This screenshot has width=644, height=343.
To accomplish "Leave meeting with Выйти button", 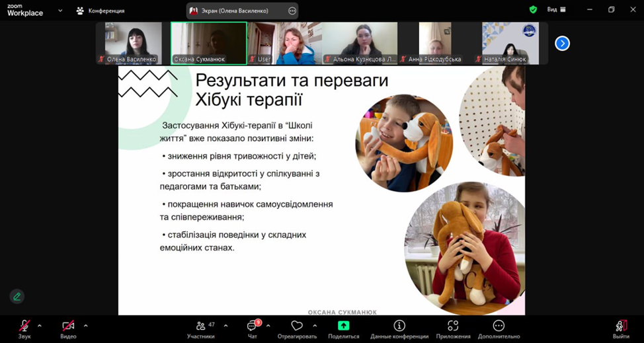I will click(621, 330).
